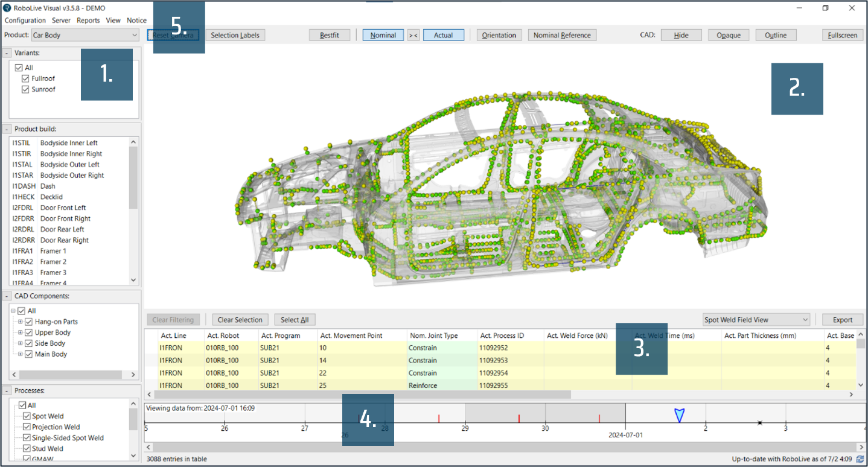
Task: Uncheck the Upper Body CAD component
Action: (x=28, y=332)
